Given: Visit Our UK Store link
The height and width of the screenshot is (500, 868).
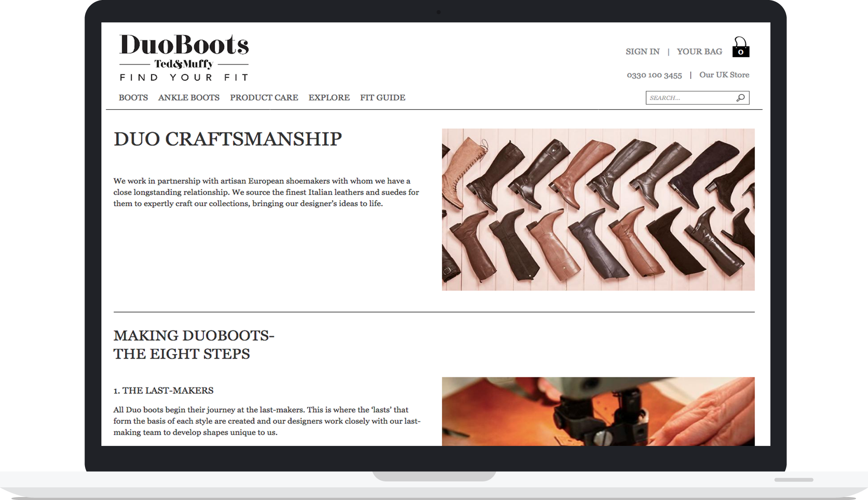Looking at the screenshot, I should tap(724, 75).
